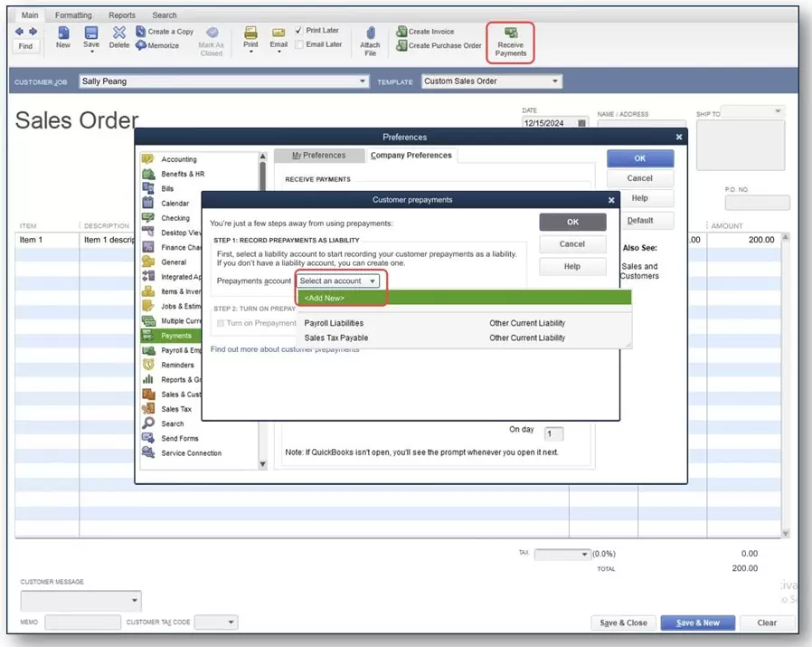Screen dimensions: 812x647
Task: Expand the Customer:Job dropdown
Action: click(363, 81)
